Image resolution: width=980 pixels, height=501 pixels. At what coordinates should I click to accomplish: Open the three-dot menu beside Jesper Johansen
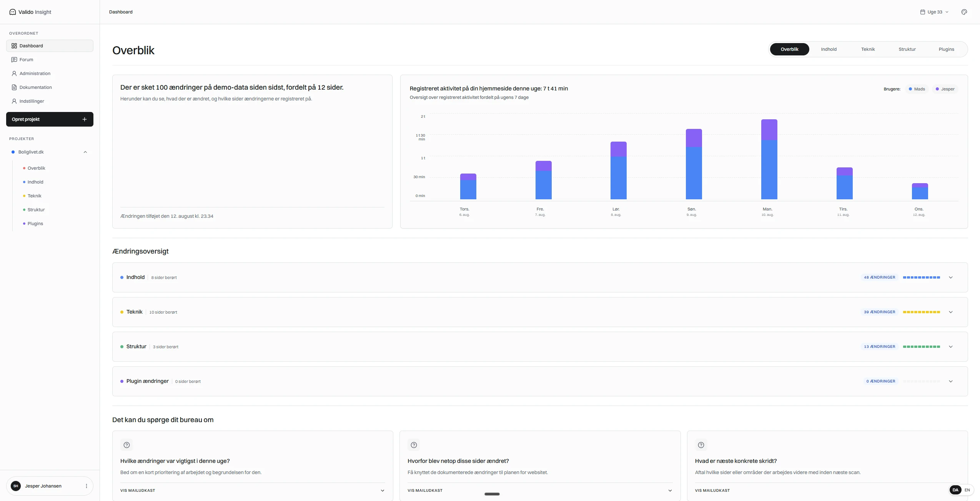[x=87, y=486]
